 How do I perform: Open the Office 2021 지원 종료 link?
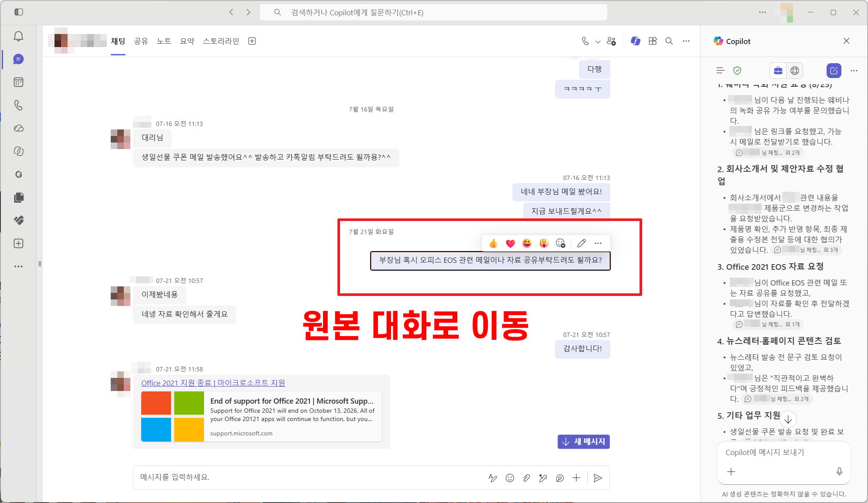click(213, 383)
